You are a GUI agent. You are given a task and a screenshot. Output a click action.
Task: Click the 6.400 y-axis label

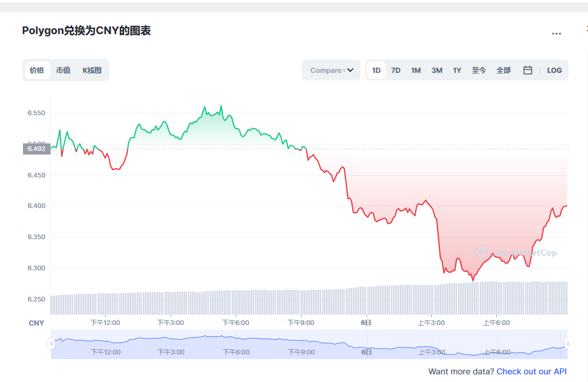tap(36, 206)
